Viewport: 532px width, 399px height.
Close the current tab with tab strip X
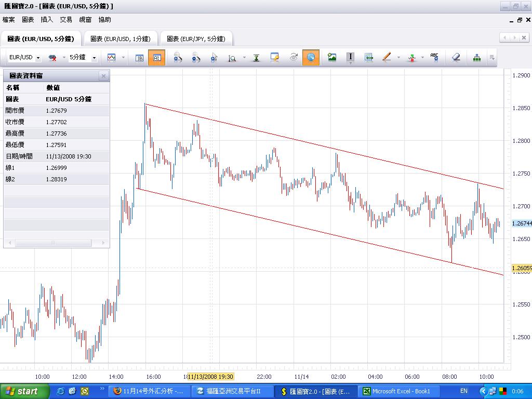pos(524,37)
